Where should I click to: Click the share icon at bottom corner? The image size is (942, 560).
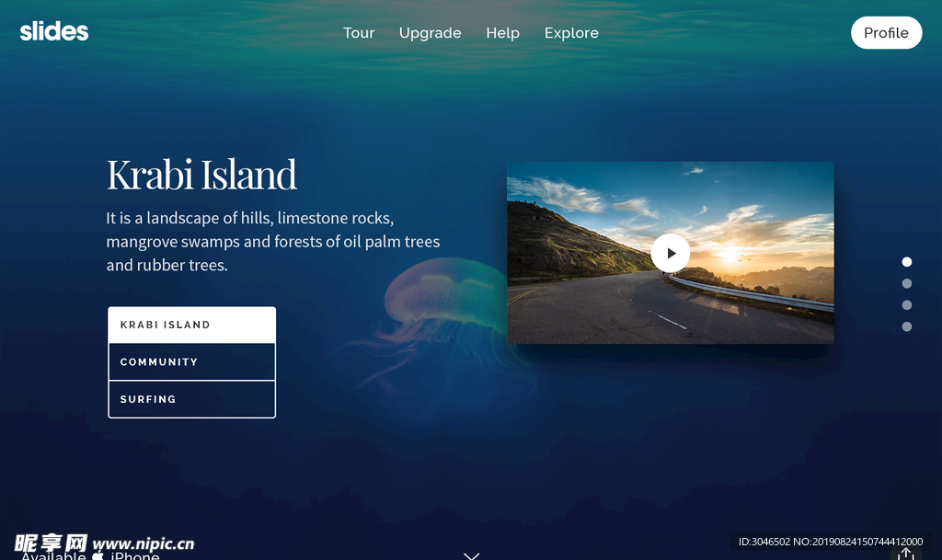pos(906,554)
